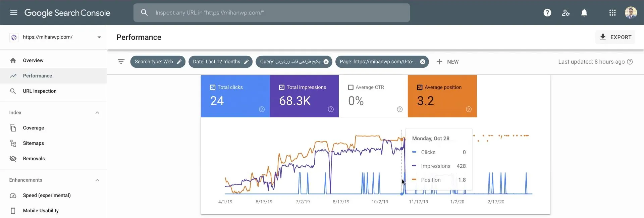This screenshot has width=644, height=218.
Task: Click the 8/17/19 date label on chart axis
Action: click(341, 202)
